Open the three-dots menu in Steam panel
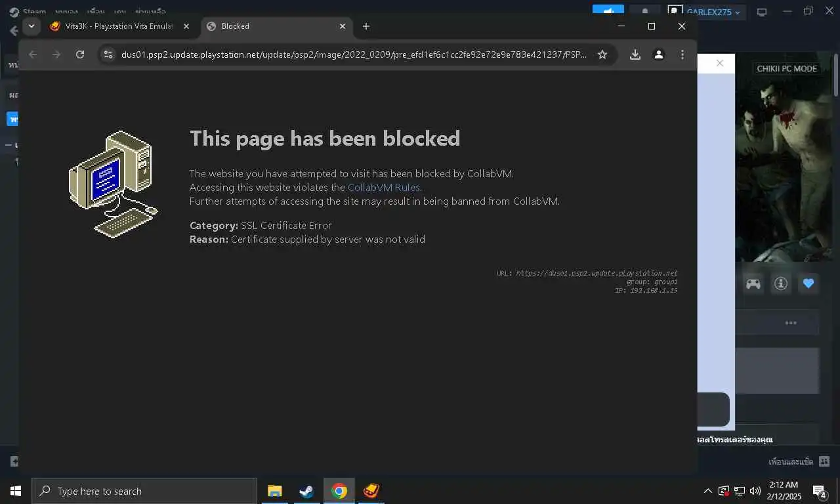 [791, 323]
